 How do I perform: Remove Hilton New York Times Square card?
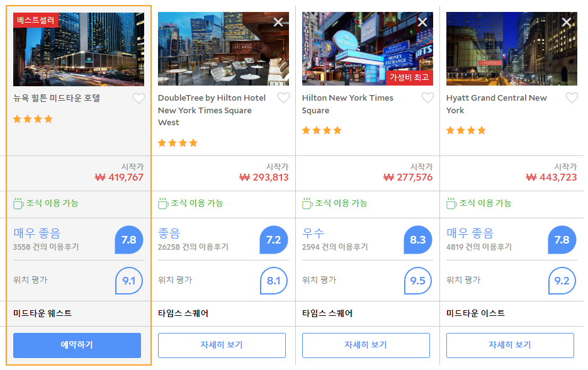tap(422, 22)
